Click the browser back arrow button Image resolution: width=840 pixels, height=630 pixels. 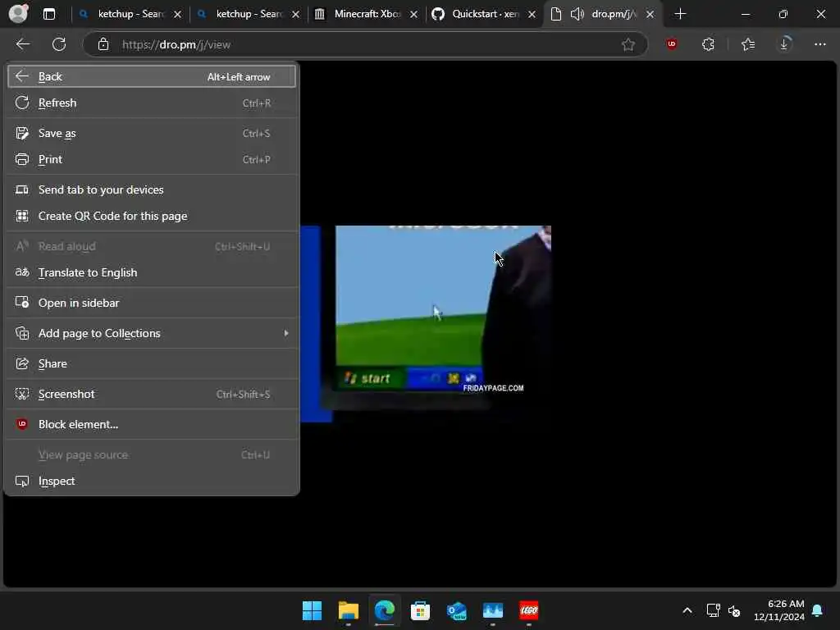coord(22,44)
